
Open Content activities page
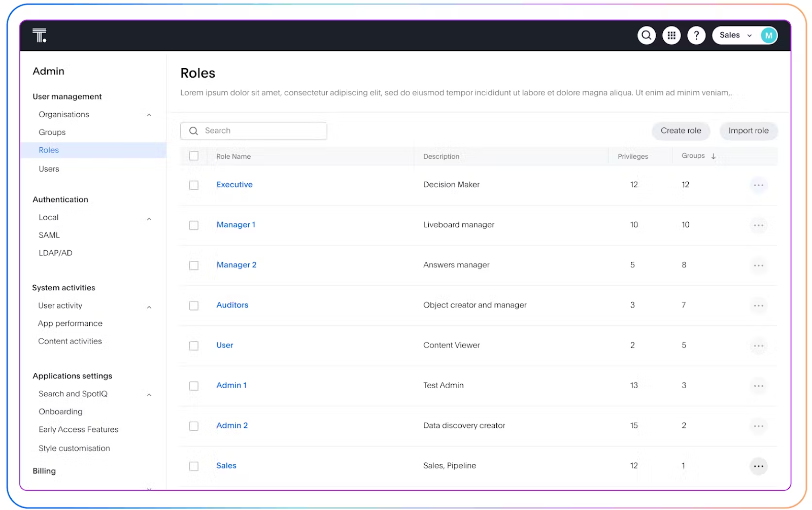[x=70, y=341]
